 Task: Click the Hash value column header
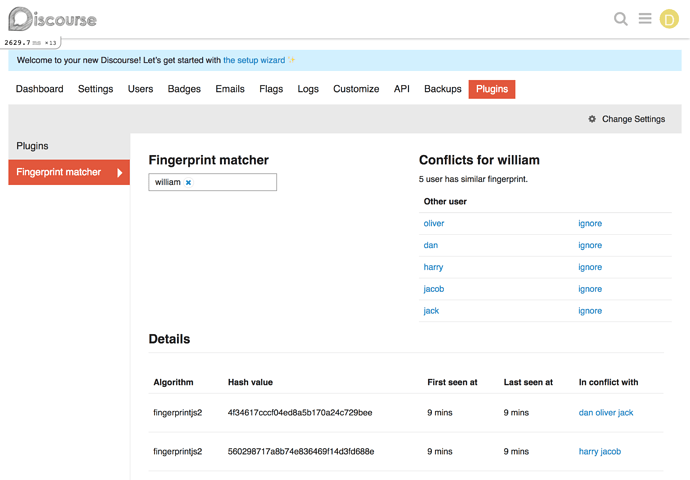click(250, 382)
